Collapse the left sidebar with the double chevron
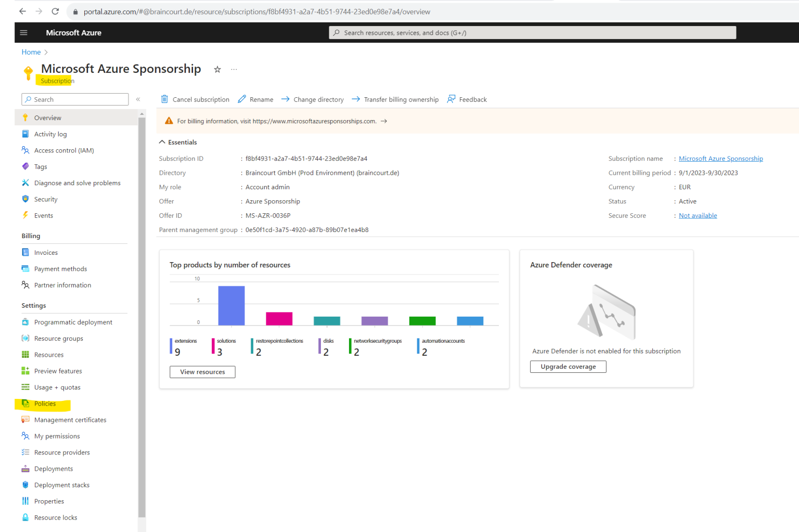Viewport: 799px width, 532px height. pyautogui.click(x=138, y=99)
